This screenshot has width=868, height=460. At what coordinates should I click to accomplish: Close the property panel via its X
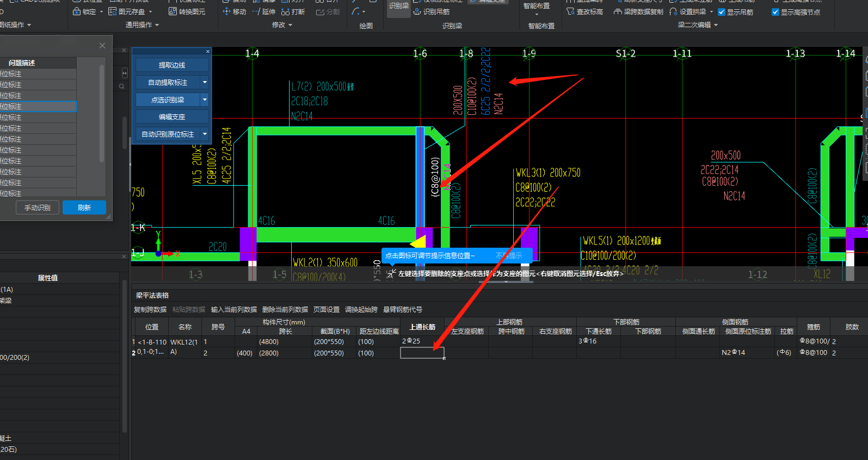click(124, 256)
